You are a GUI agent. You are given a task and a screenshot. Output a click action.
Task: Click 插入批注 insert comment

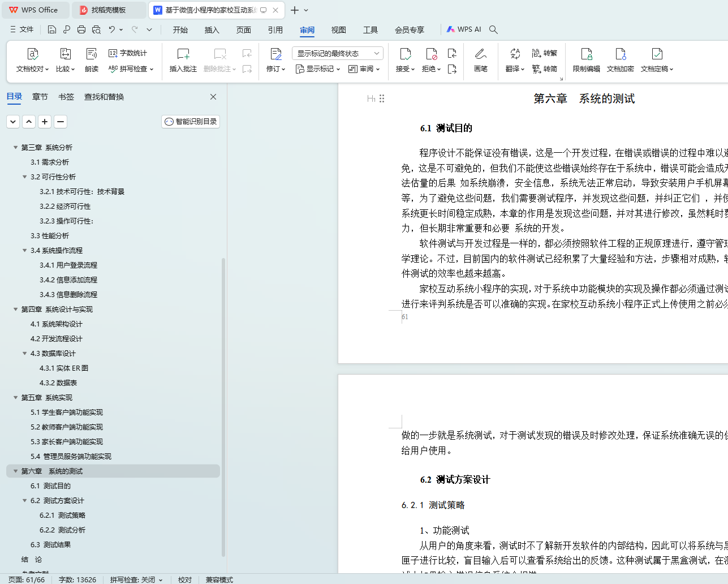click(x=183, y=60)
